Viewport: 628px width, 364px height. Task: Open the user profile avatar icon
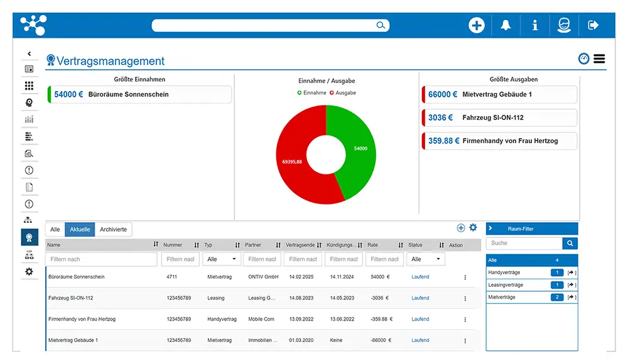[564, 25]
